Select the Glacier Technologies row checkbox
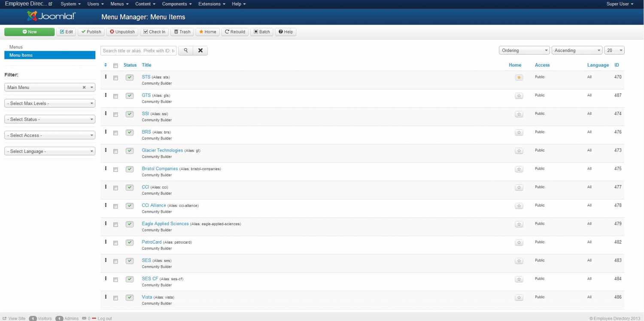Viewport: 644px width, 321px height. 115,151
